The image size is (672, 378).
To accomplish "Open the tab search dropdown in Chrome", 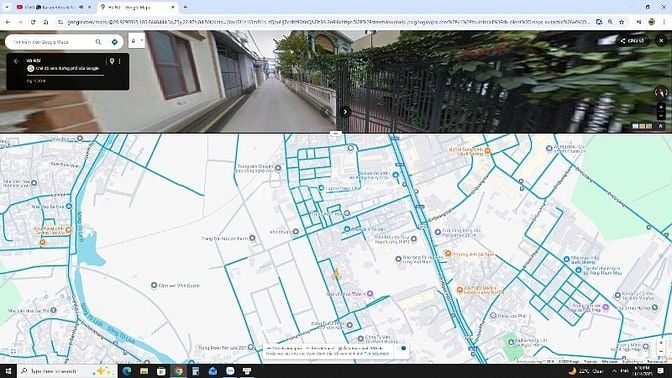I will coord(7,7).
